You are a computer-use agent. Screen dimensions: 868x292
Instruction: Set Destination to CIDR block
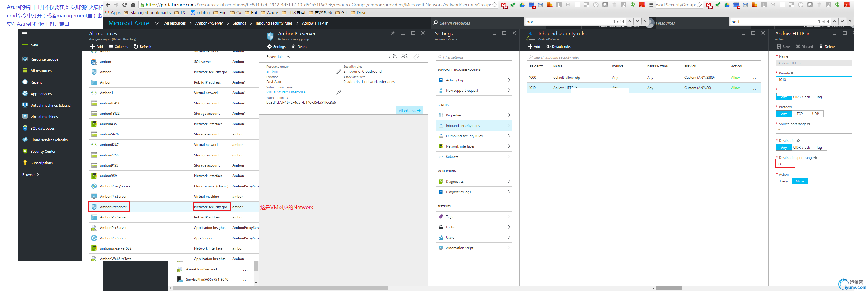coord(801,147)
